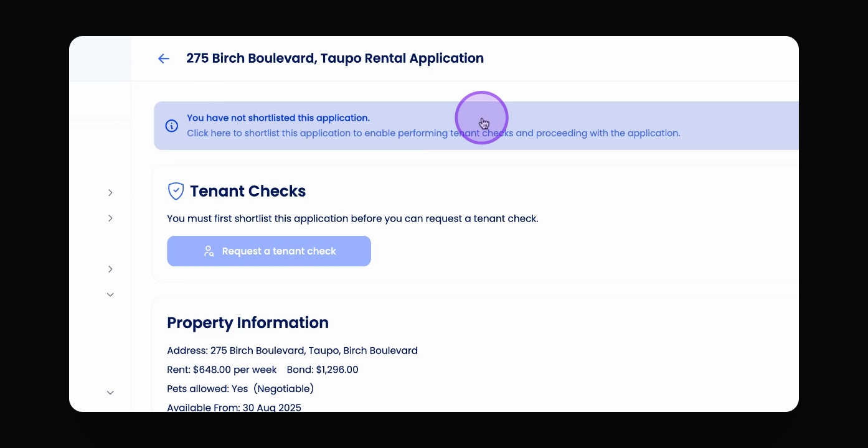Click the 'Rent: $648.00 per week' text
Screen dimensions: 868x448
222,370
